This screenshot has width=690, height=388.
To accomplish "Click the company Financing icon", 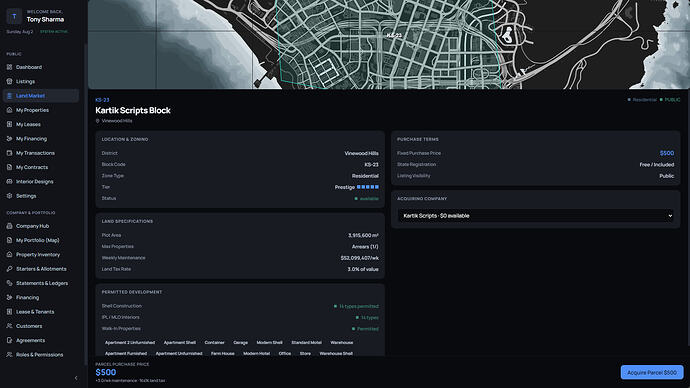I will point(9,297).
